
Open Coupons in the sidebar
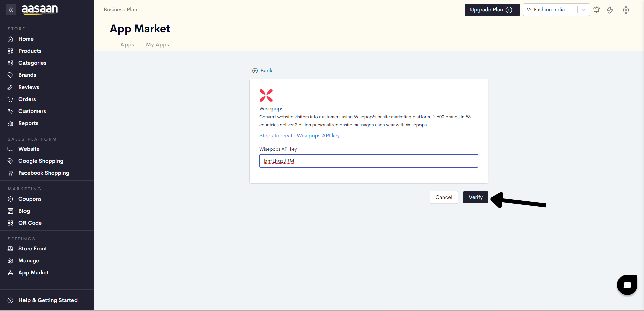30,199
